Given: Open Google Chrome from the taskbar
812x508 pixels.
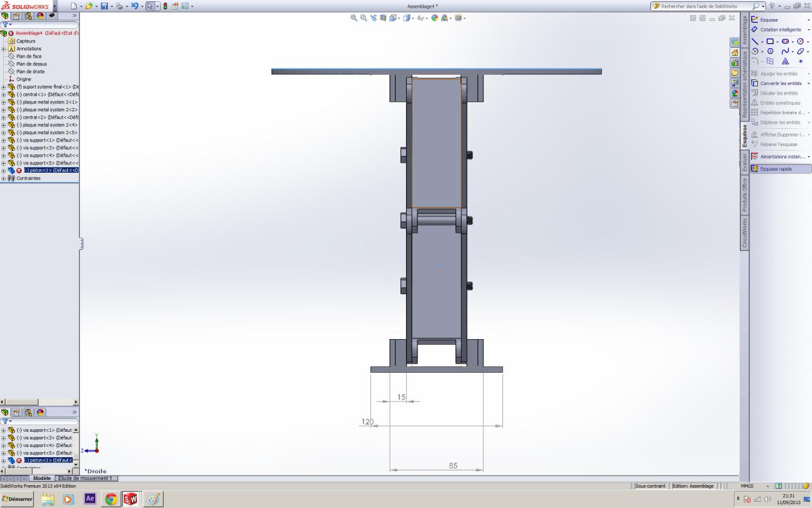Looking at the screenshot, I should click(111, 499).
